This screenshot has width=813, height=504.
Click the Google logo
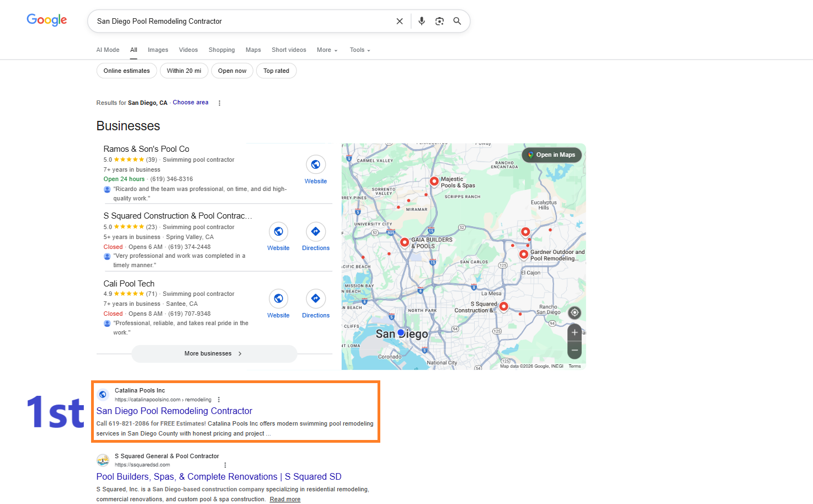(47, 20)
